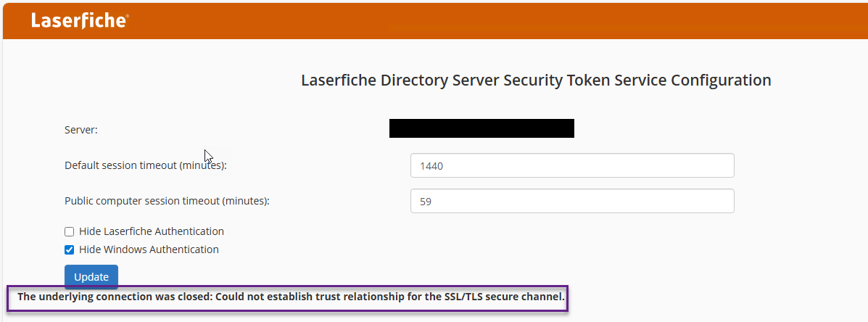Click the registered trademark symbol beside Laserfiche
The height and width of the screenshot is (322, 868).
click(127, 17)
